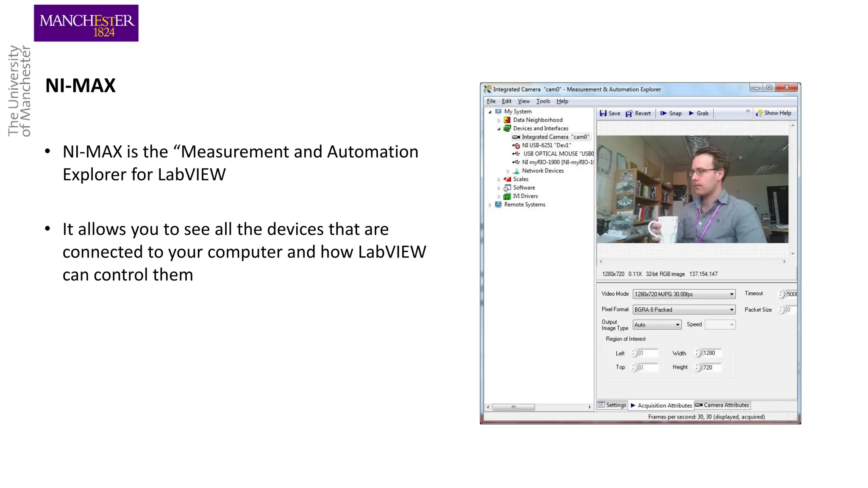Click the image pane scroll down arrow
Image resolution: width=868 pixels, height=488 pixels.
pos(793,254)
